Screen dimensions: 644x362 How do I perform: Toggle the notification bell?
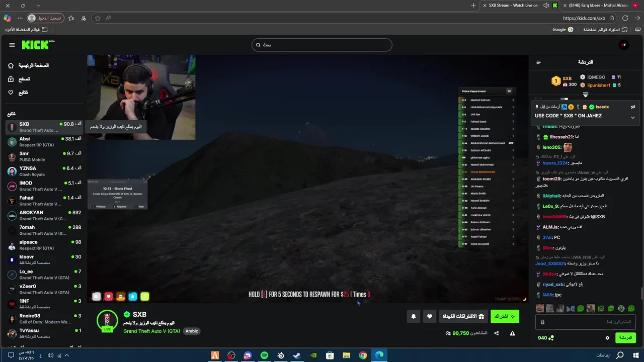coord(414,316)
